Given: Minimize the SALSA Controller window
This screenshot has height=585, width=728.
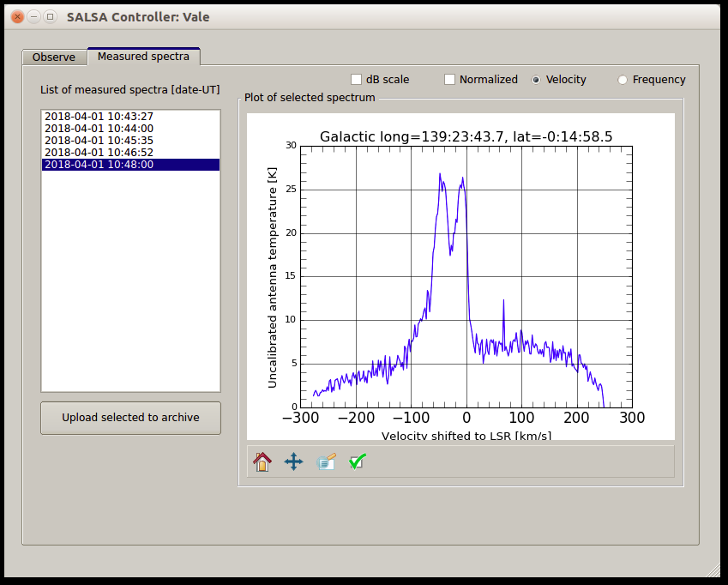Looking at the screenshot, I should click(34, 17).
